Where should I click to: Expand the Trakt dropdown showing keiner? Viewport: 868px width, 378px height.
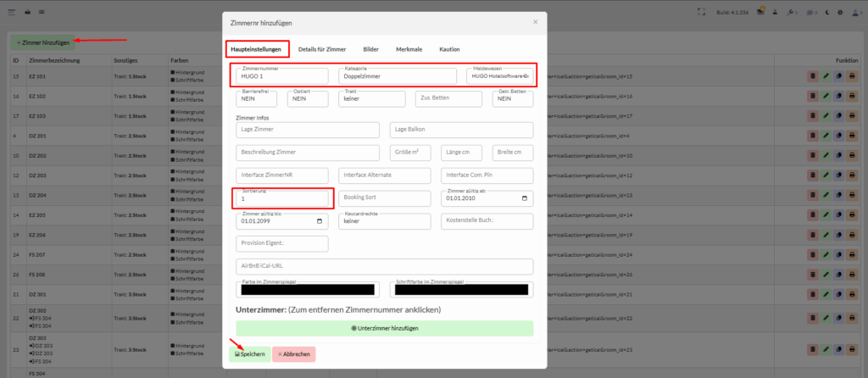[x=371, y=99]
